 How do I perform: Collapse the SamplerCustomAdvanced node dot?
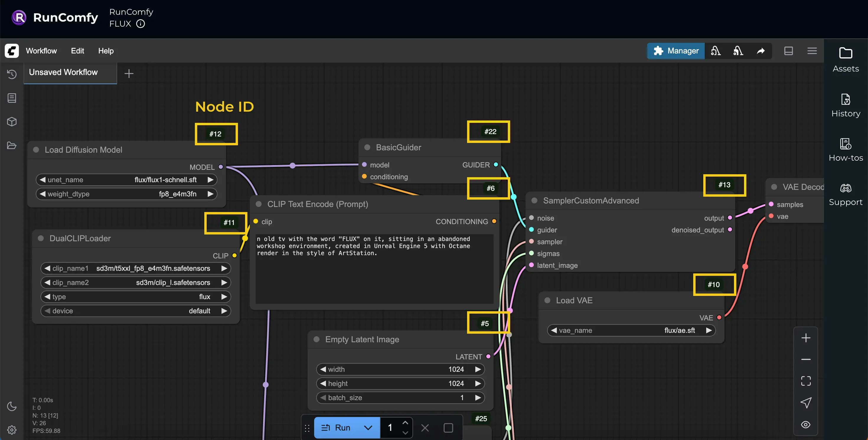point(534,201)
